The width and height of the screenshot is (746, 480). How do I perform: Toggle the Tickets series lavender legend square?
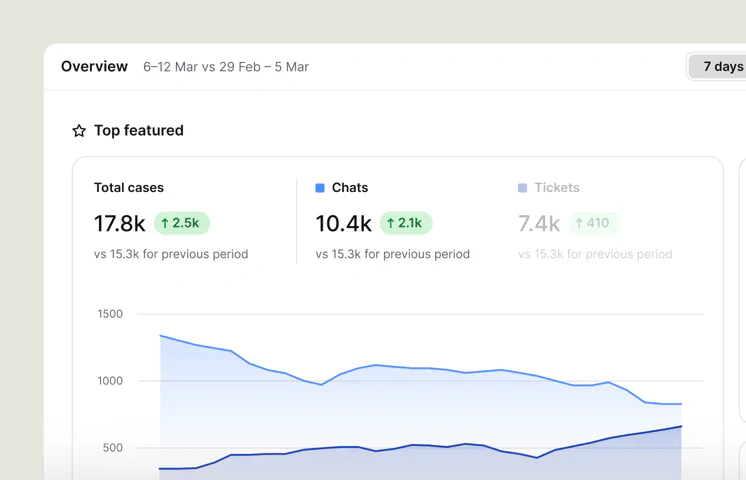522,188
